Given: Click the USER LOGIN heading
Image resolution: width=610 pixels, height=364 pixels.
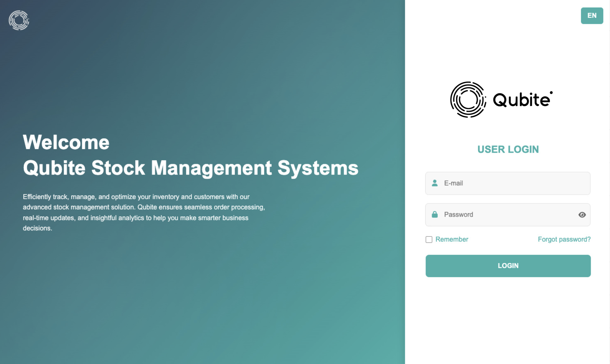Looking at the screenshot, I should (508, 149).
